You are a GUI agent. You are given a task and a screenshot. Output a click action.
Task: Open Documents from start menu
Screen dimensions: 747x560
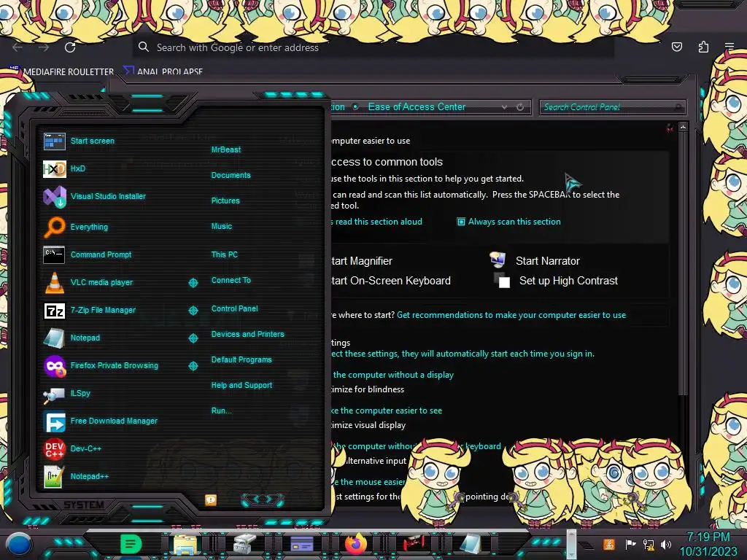click(x=231, y=175)
